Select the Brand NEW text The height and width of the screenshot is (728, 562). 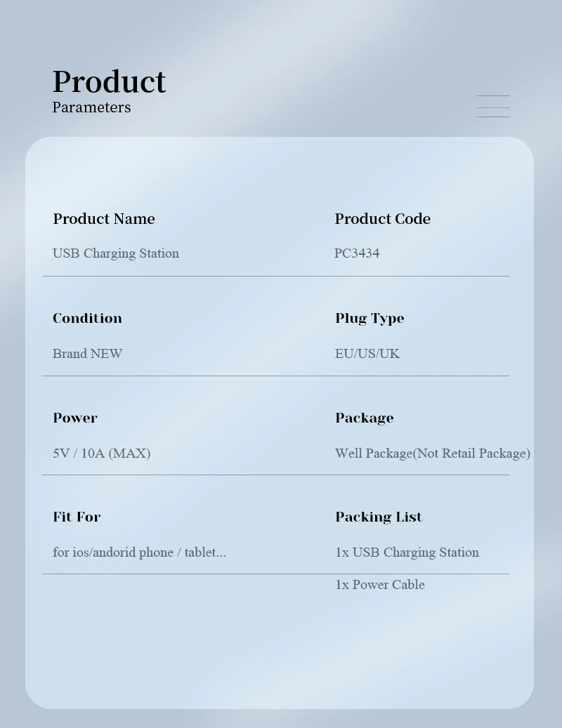click(x=87, y=353)
